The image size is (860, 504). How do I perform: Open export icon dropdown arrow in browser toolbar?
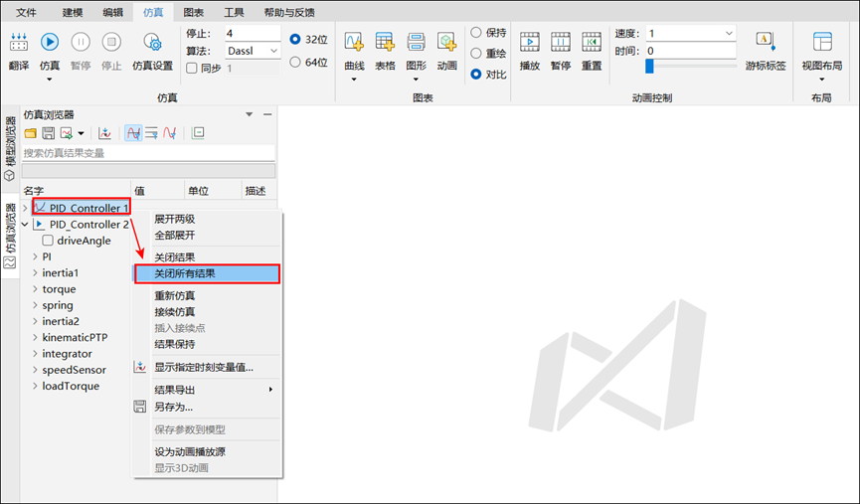82,133
